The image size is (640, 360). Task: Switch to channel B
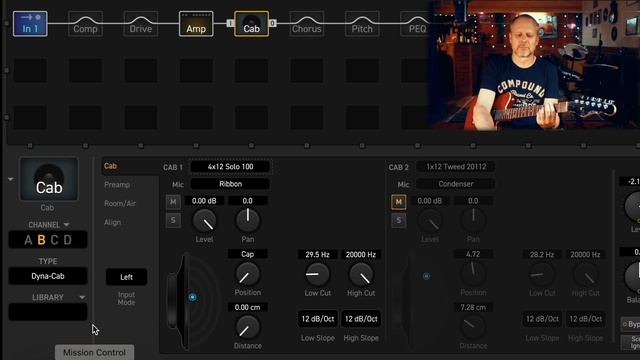point(41,240)
